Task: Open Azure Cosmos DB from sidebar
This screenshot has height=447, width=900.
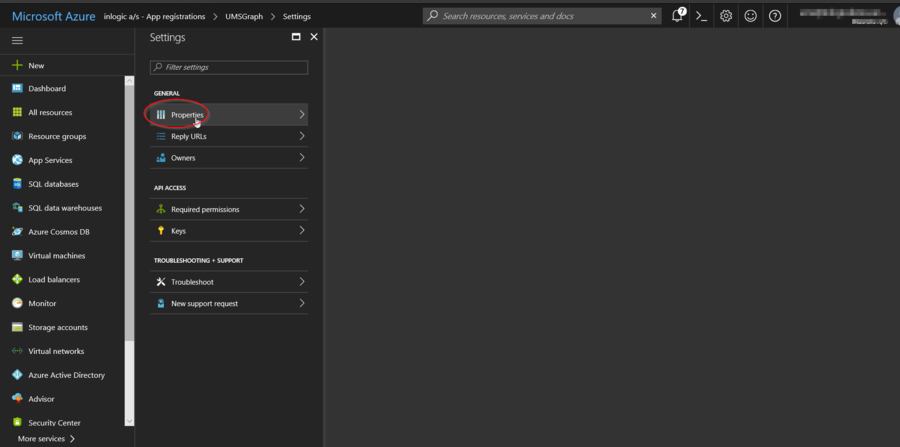Action: coord(58,232)
